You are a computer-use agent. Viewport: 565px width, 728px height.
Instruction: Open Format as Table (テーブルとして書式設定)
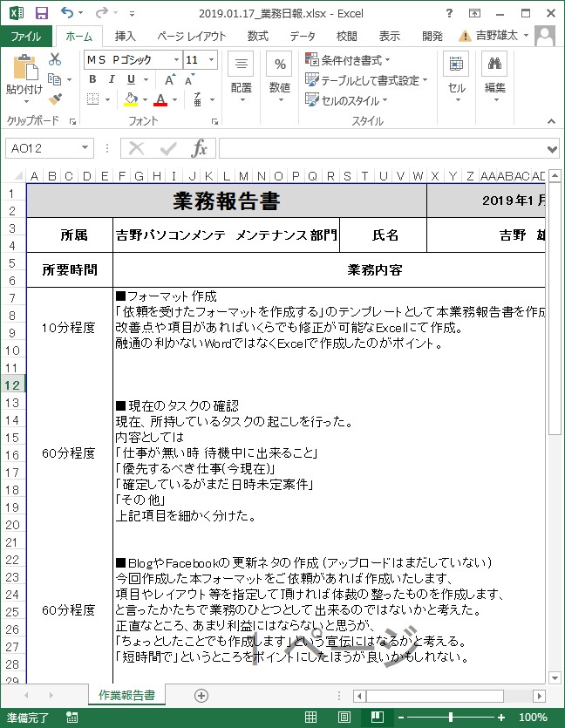click(x=366, y=80)
